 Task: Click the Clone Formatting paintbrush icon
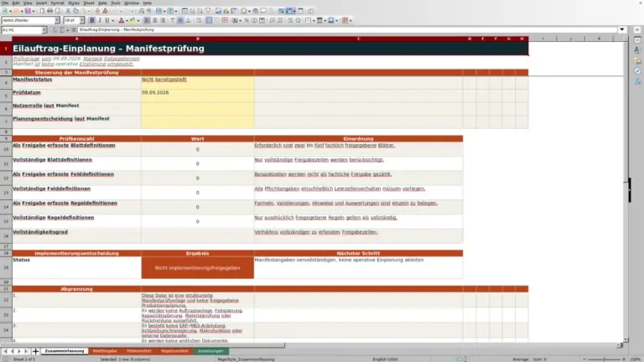(97, 11)
